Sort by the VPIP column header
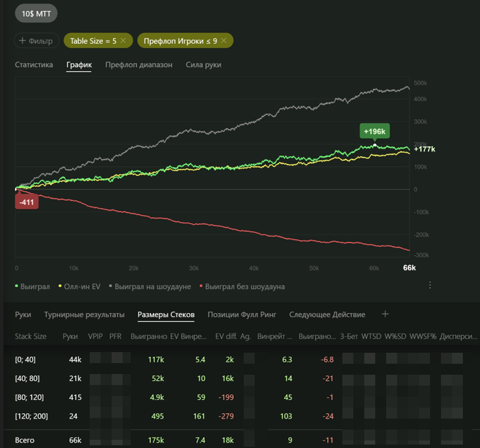The image size is (480, 448). coord(95,336)
